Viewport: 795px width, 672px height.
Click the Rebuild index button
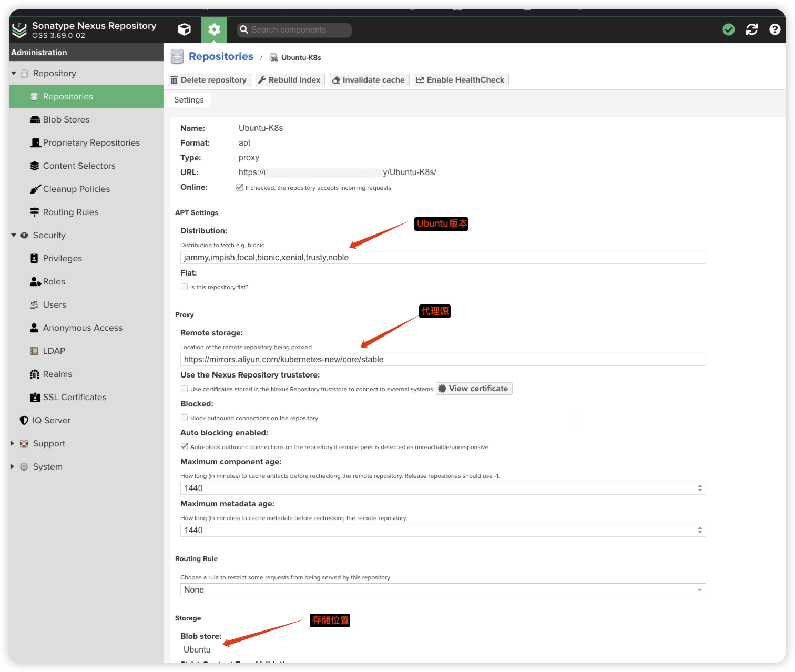click(x=290, y=80)
